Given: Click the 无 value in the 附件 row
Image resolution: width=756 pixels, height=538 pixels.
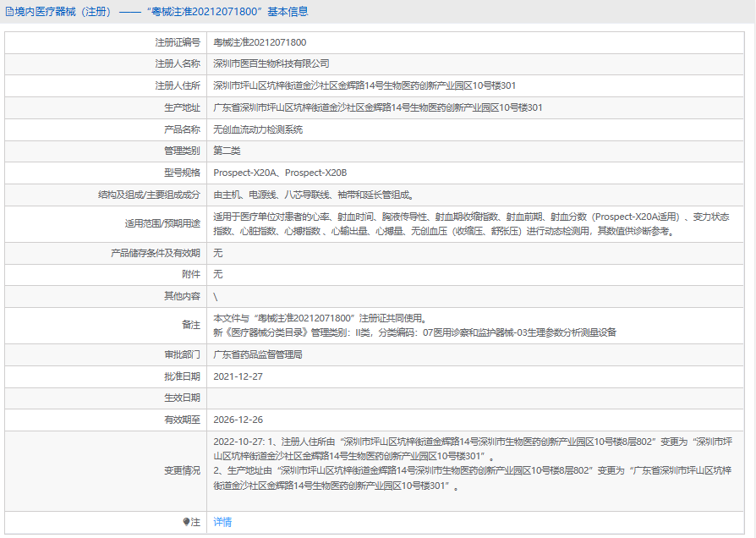Looking at the screenshot, I should coord(218,275).
